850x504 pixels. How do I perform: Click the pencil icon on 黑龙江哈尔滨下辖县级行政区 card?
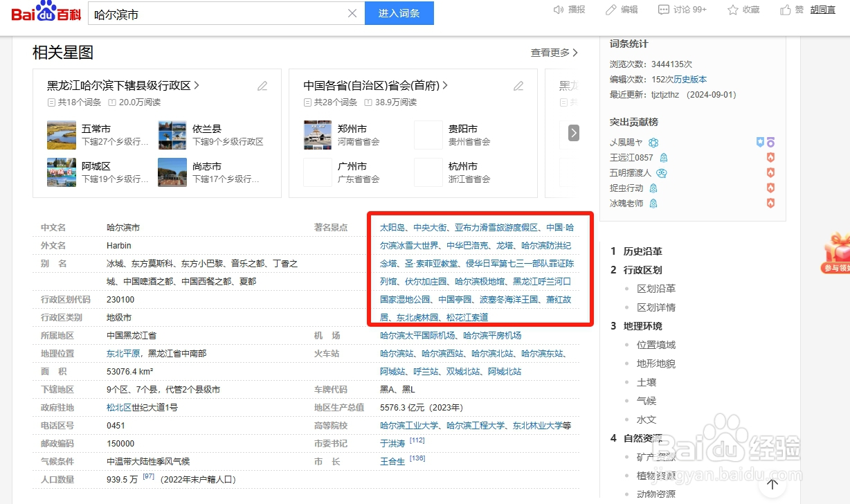pyautogui.click(x=262, y=85)
